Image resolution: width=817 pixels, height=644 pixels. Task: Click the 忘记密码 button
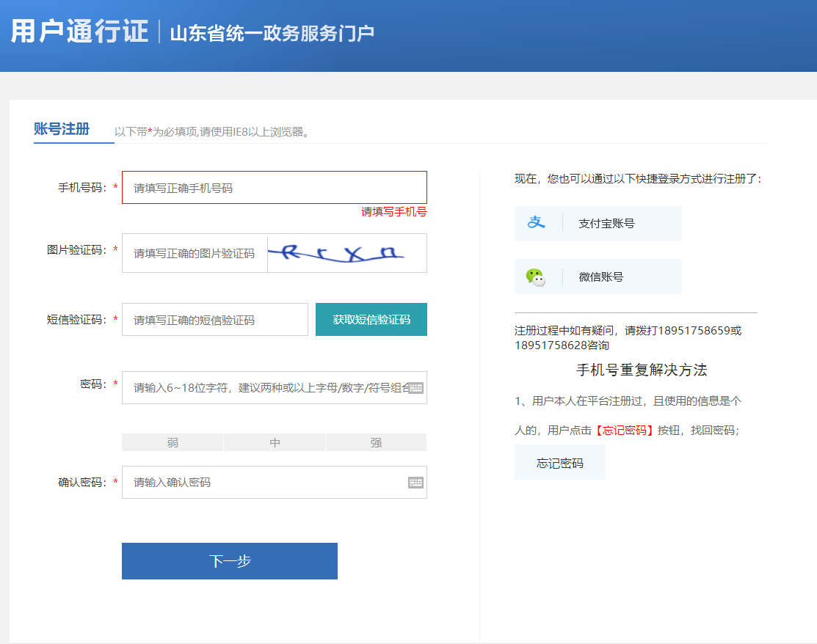point(559,462)
